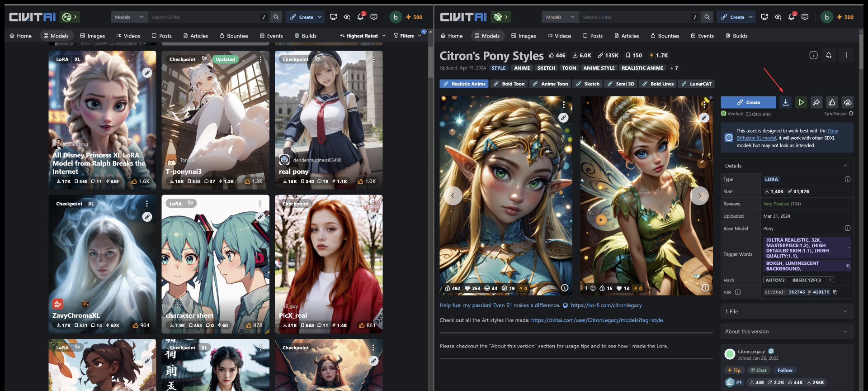Expand the 1 File section

coord(787,311)
